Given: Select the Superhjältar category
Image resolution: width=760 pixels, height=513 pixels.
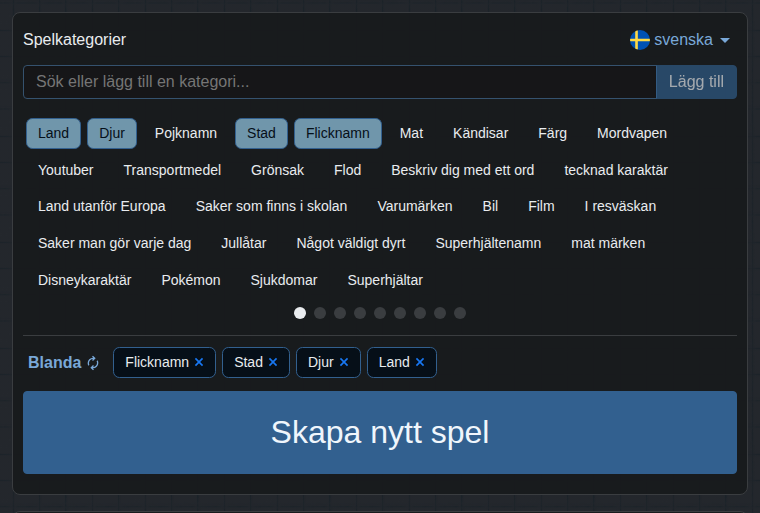Looking at the screenshot, I should pos(385,280).
